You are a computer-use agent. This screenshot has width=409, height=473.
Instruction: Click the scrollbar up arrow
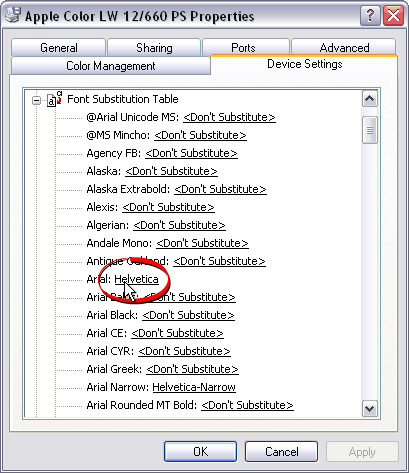370,99
